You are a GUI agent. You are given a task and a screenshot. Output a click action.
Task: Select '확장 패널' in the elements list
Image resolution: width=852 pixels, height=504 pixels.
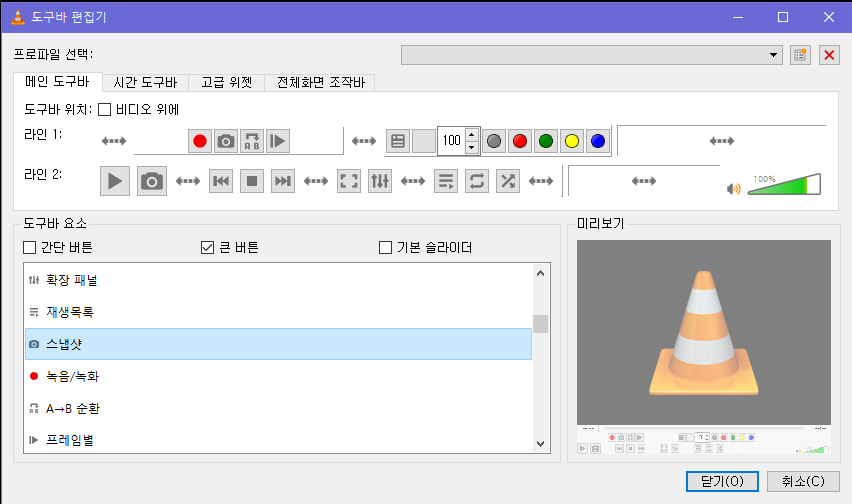(278, 280)
